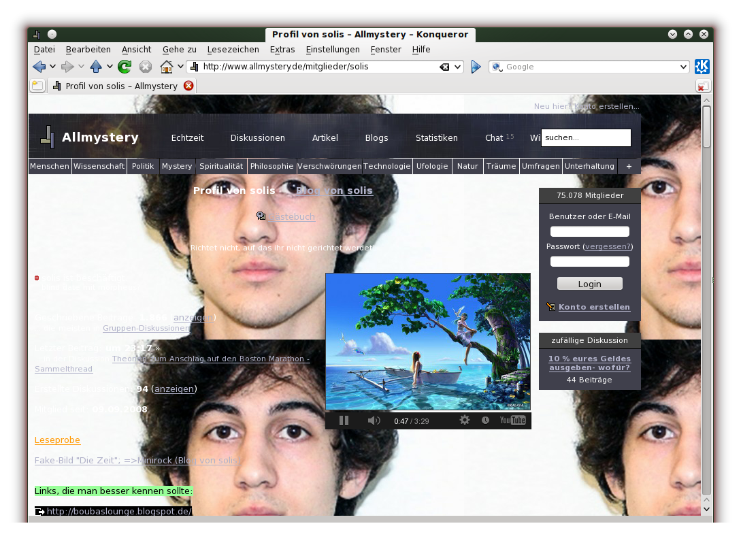Open Blogs in site navigation
Screen dimensions: 741x560
tap(377, 137)
